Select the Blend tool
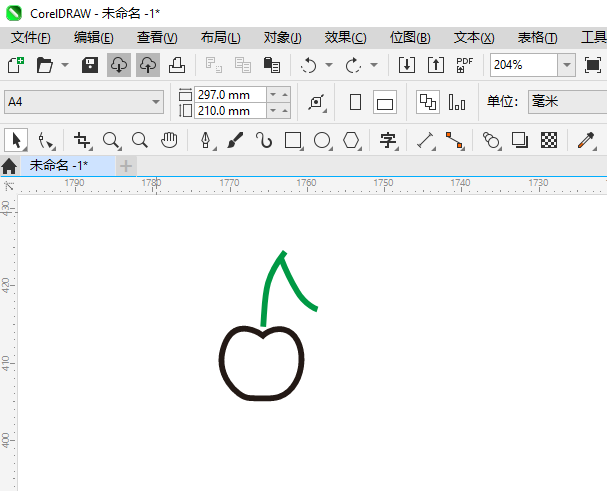The image size is (607, 491). 491,140
